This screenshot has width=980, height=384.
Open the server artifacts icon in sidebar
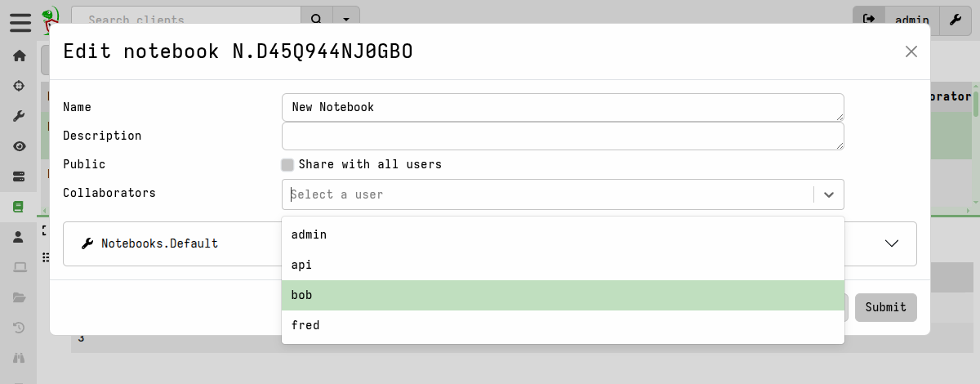[20, 176]
